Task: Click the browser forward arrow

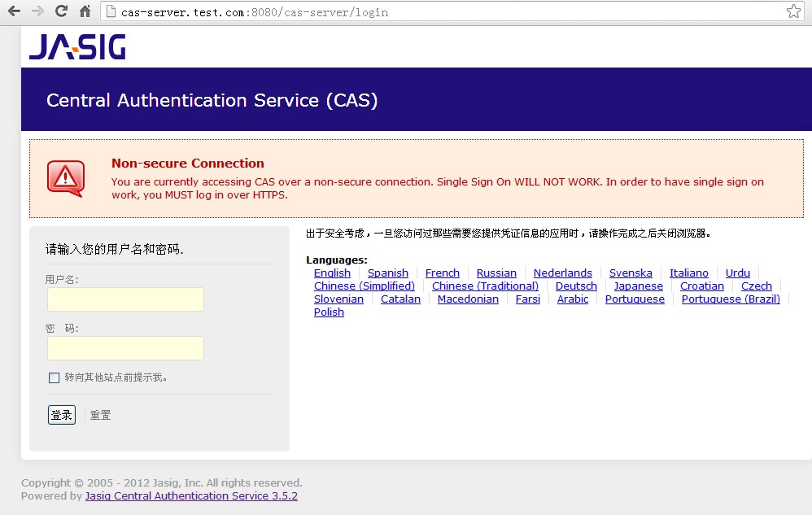Action: [37, 11]
